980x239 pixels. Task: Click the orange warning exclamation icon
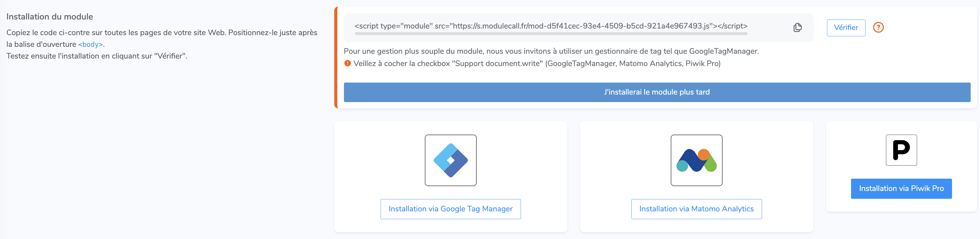pyautogui.click(x=347, y=63)
